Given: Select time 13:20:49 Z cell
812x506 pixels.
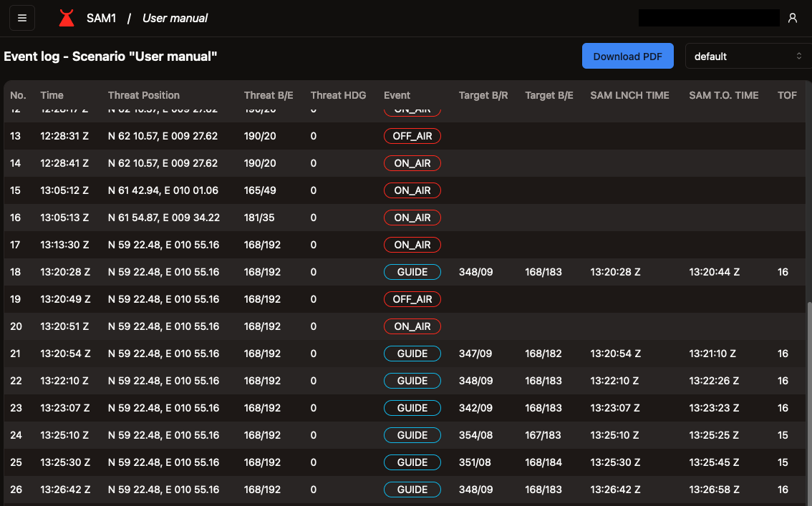Looking at the screenshot, I should (65, 299).
